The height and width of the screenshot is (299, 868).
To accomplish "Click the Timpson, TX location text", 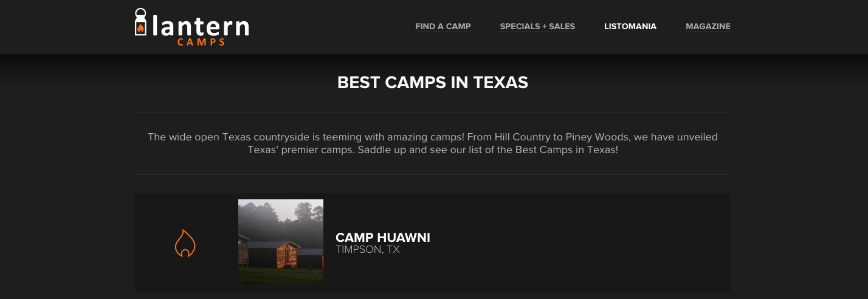I will point(367,249).
